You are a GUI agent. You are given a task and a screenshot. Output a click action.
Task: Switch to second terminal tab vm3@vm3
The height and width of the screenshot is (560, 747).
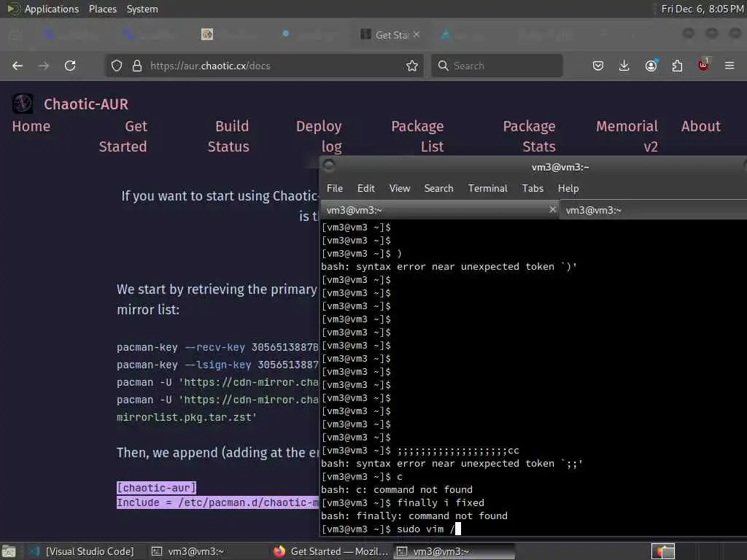tap(653, 210)
